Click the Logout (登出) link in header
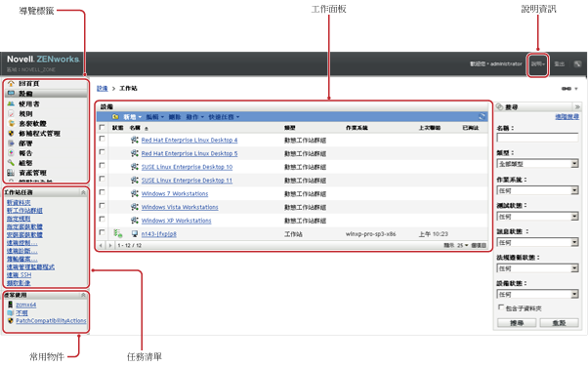The image size is (588, 367). (x=560, y=64)
